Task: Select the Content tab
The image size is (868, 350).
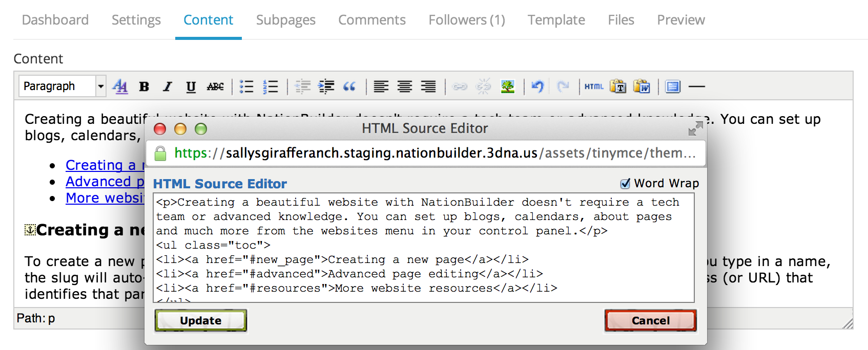Action: coord(208,20)
